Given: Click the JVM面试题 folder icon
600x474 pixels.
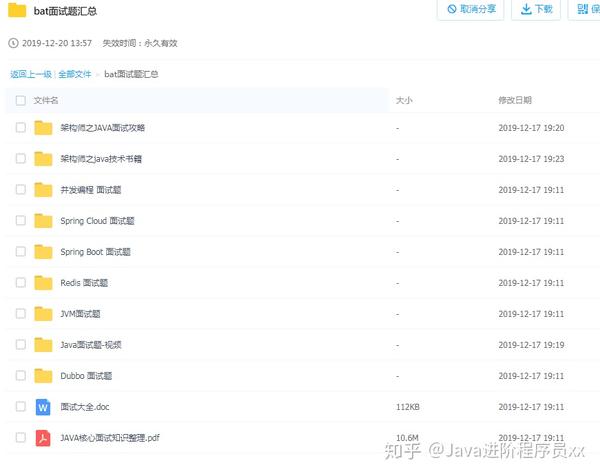Looking at the screenshot, I should tap(43, 314).
